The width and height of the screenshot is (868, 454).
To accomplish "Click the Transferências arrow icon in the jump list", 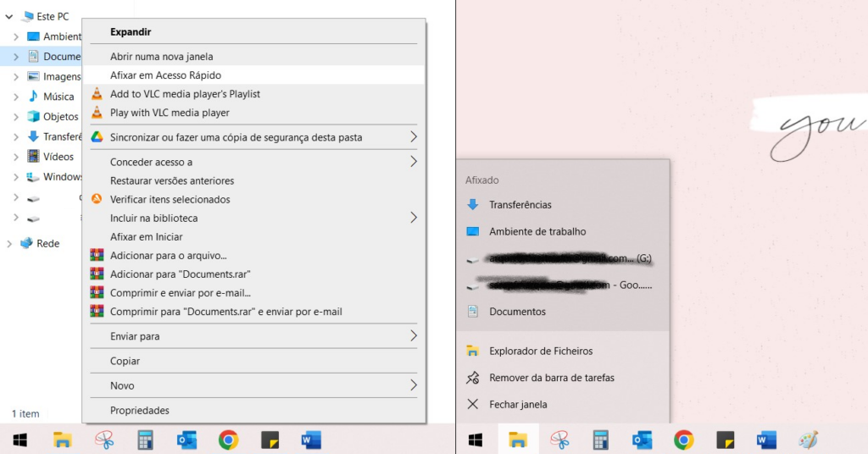I will [473, 205].
